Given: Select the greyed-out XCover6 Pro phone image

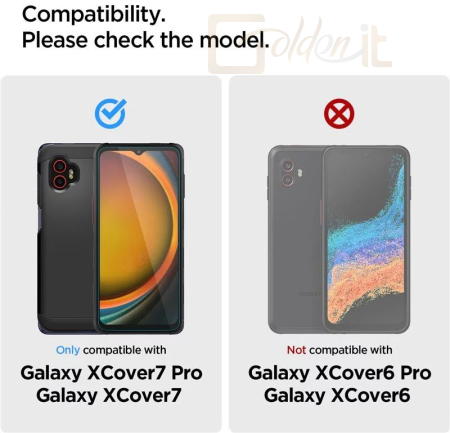Looking at the screenshot, I should (x=339, y=239).
